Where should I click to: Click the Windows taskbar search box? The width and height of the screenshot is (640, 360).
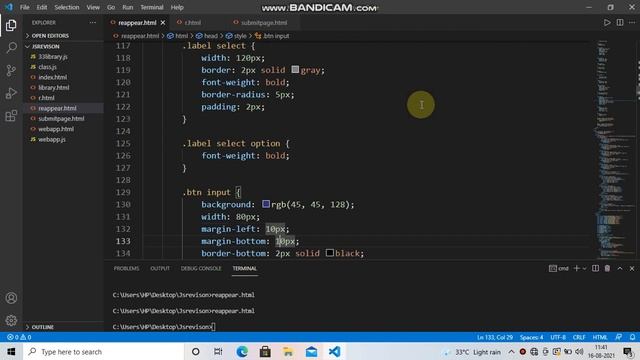104,351
